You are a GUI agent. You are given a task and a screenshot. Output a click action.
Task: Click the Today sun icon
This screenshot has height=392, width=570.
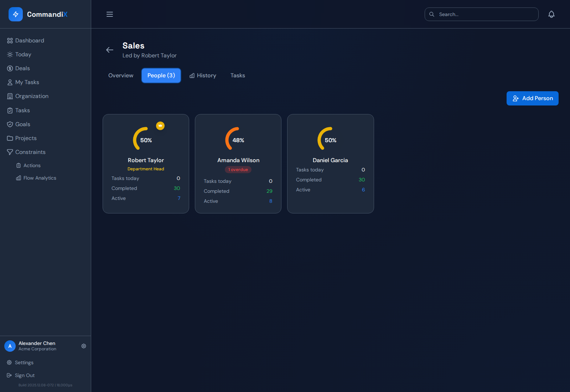coord(10,55)
